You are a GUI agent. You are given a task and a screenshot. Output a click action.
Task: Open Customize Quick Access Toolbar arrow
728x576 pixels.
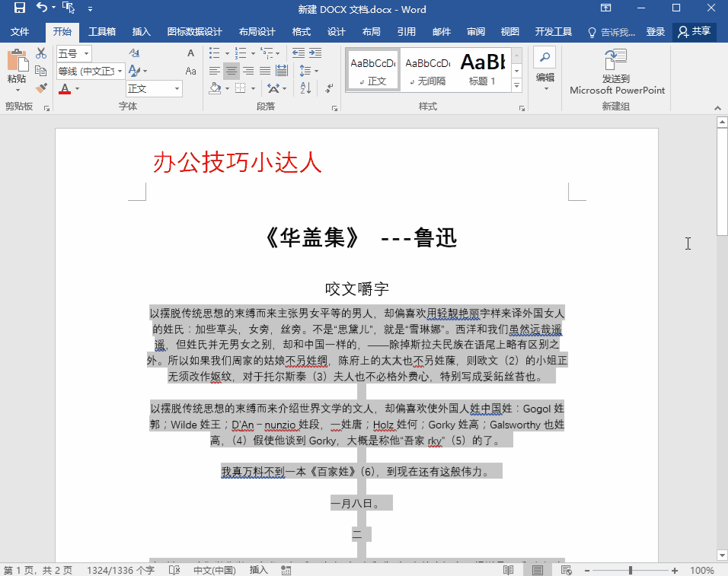coord(90,8)
